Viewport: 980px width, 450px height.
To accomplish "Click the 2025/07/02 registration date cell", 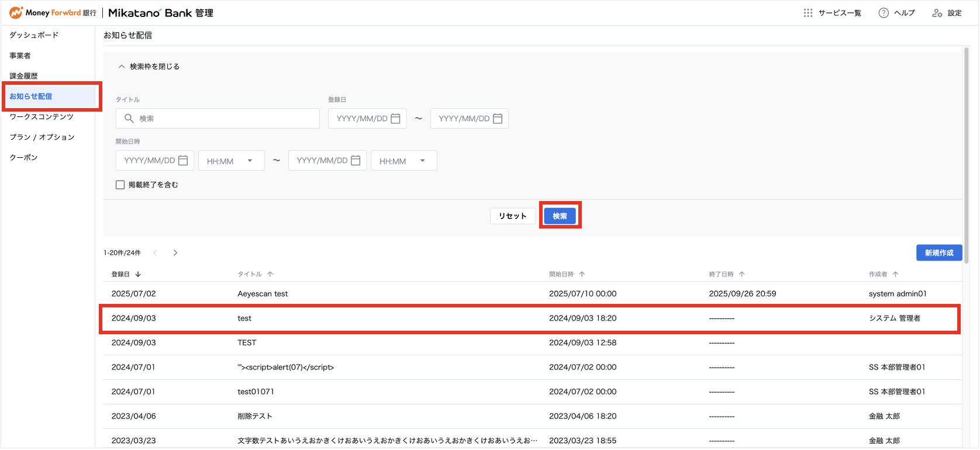I will point(134,294).
